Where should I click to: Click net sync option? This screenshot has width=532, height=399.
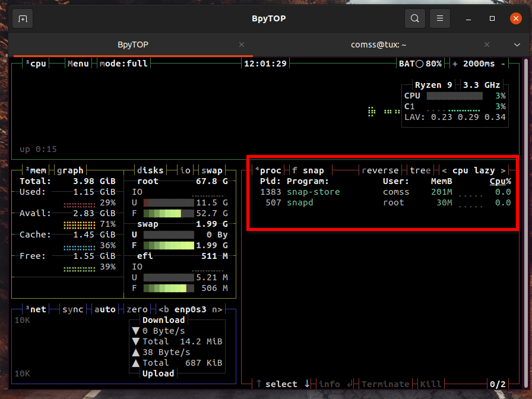click(72, 309)
